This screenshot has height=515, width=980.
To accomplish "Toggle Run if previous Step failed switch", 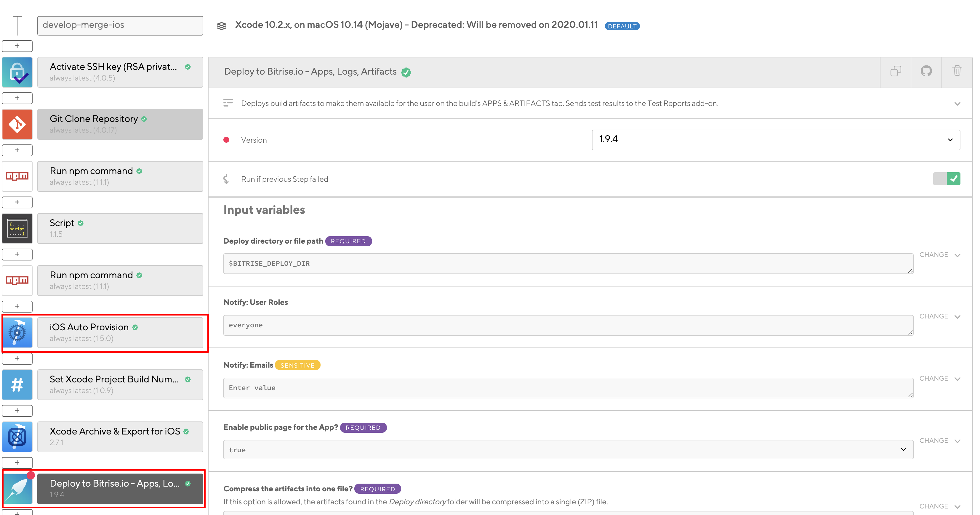I will [947, 179].
